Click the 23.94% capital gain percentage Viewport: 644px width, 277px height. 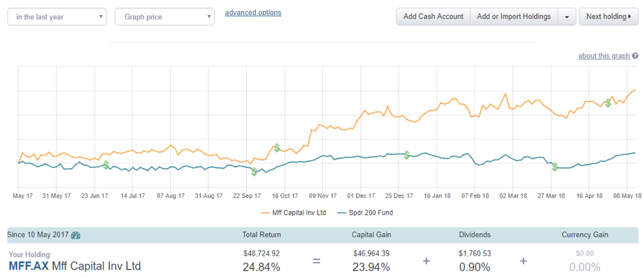[371, 267]
